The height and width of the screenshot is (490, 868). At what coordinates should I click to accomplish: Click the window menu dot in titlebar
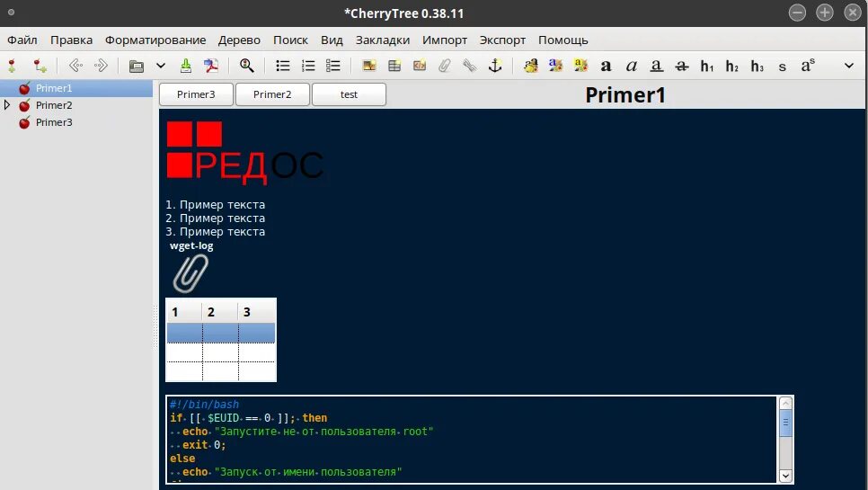click(x=11, y=13)
